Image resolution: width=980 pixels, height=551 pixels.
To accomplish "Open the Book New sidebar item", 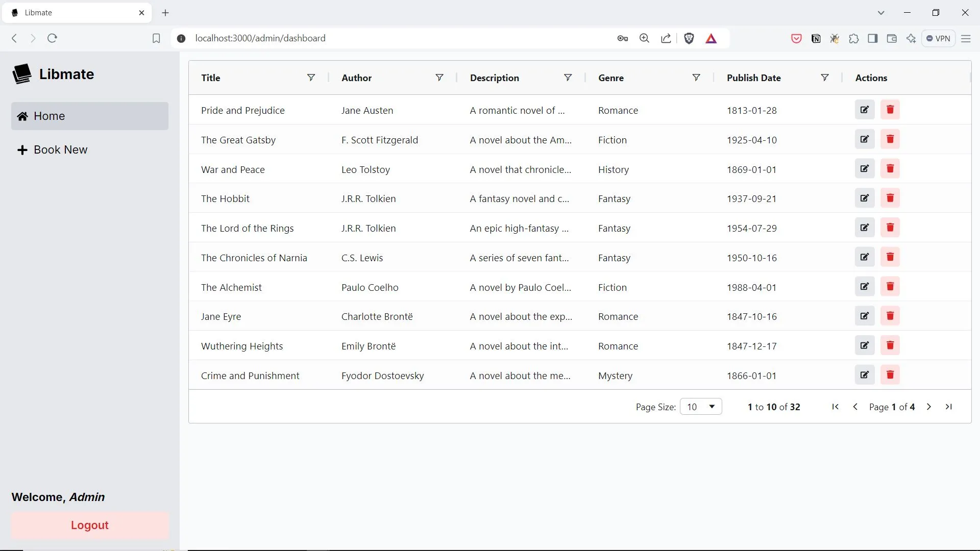I will pos(90,149).
